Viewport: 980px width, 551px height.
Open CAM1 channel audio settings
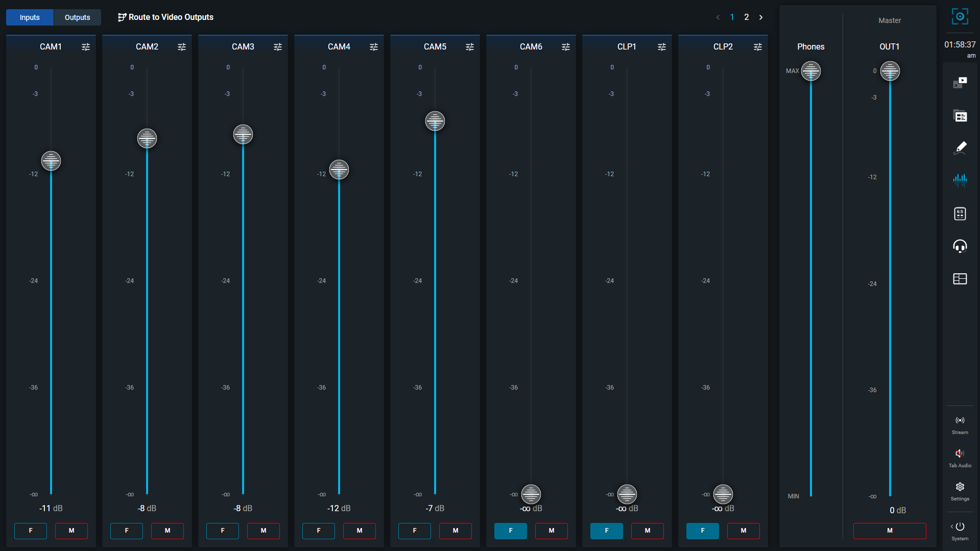pyautogui.click(x=85, y=46)
